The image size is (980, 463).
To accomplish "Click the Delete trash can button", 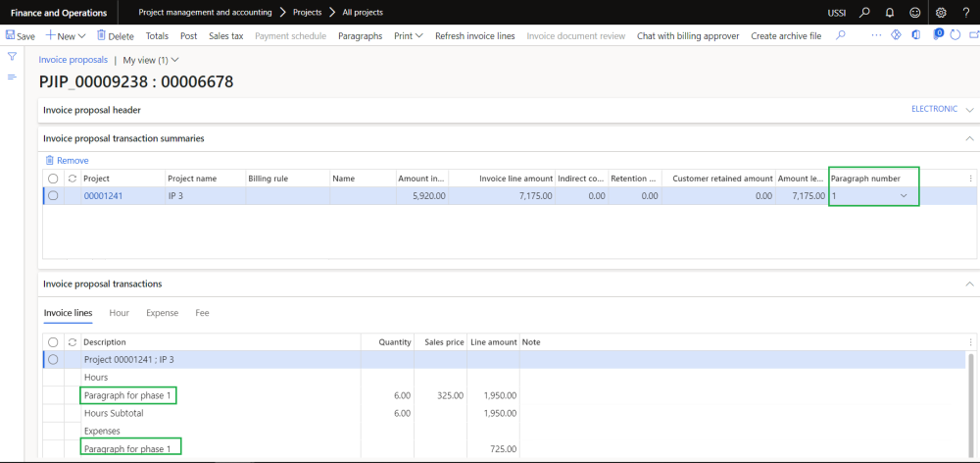I will click(115, 36).
